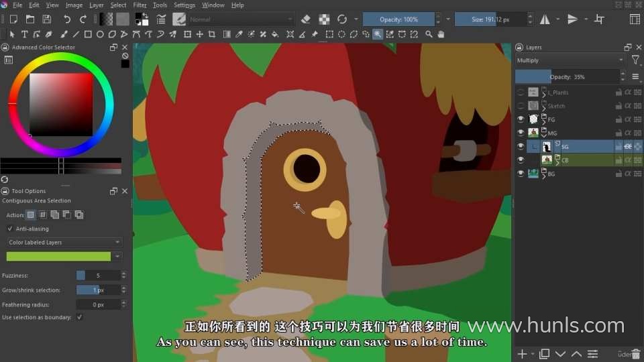Adjust the layer Opacity 35% slider
644x362 pixels.
click(x=568, y=76)
